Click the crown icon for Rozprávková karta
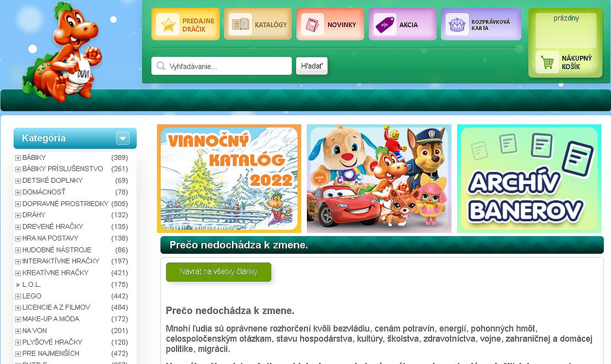Image resolution: width=611 pixels, height=364 pixels. click(x=457, y=24)
